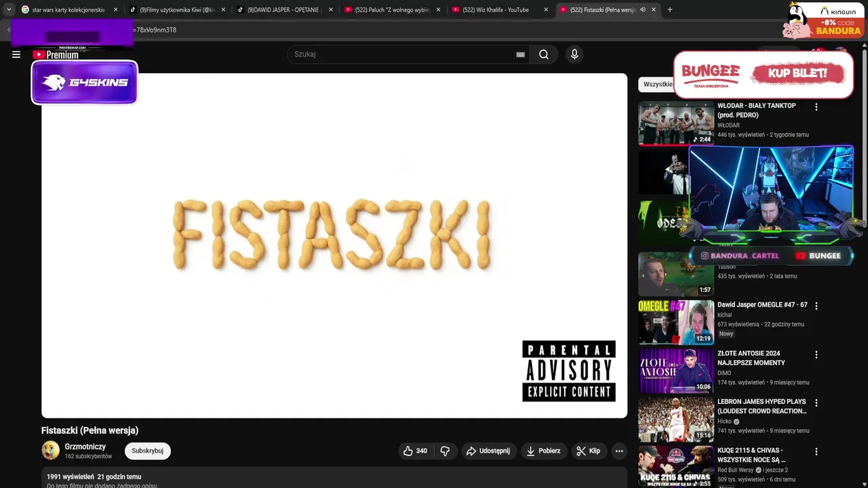
Task: Open the OMEGLE #47 thumbnail with 12:19 duration
Action: click(x=676, y=323)
